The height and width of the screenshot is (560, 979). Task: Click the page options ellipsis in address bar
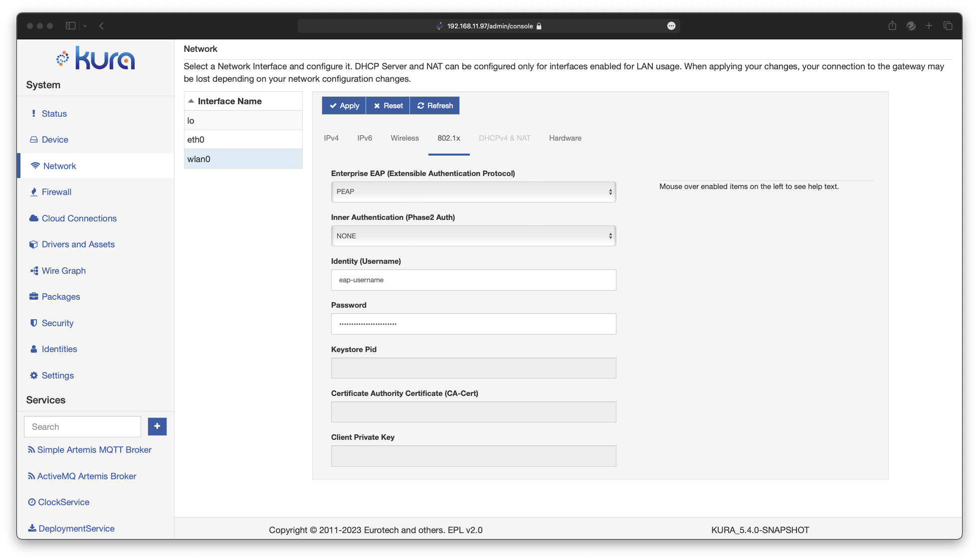[671, 26]
